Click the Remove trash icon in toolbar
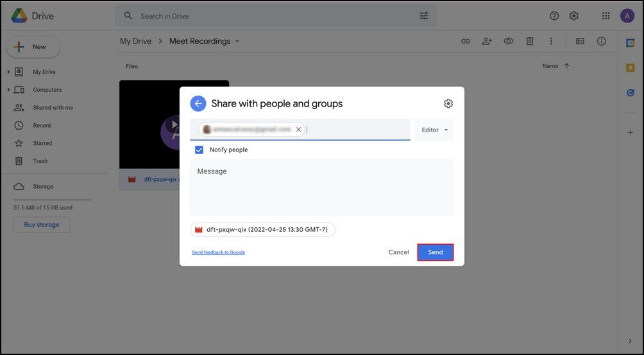This screenshot has width=644, height=355. pos(530,41)
